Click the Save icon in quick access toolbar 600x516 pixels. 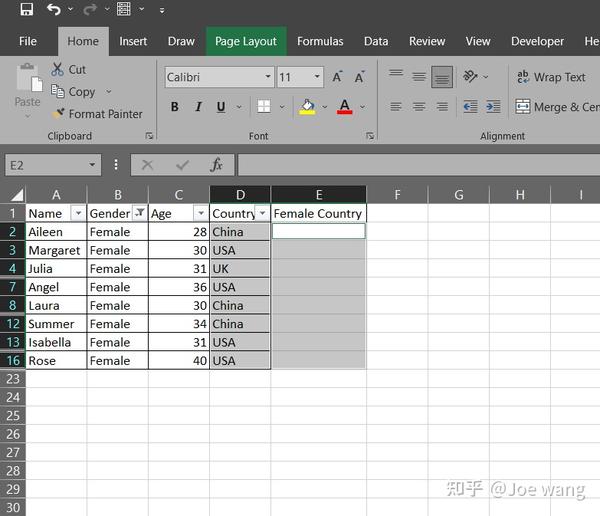tap(26, 9)
